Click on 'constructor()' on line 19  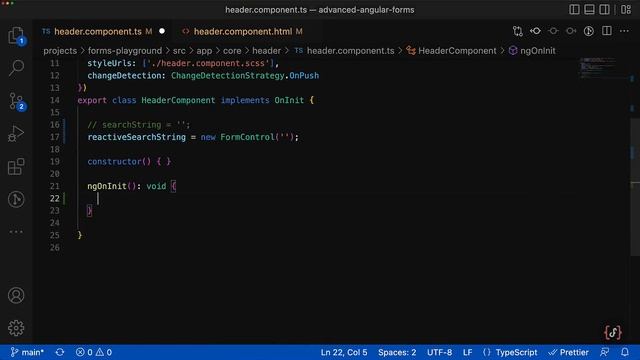pyautogui.click(x=119, y=162)
